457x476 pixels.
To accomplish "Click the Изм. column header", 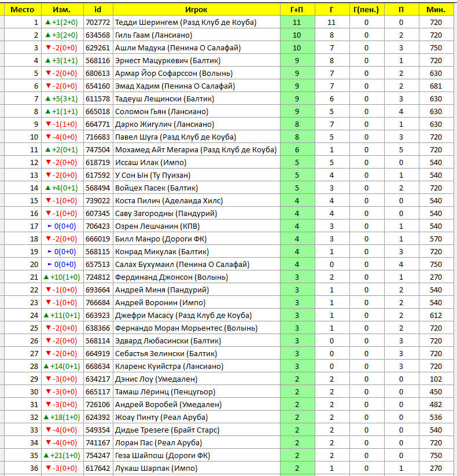I will [62, 9].
